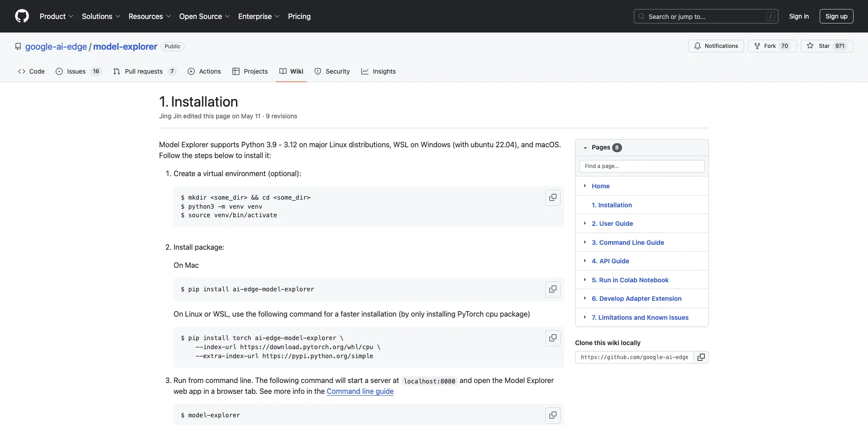Open the 6. Develop Adapter Extension page
868x425 pixels.
tap(637, 299)
